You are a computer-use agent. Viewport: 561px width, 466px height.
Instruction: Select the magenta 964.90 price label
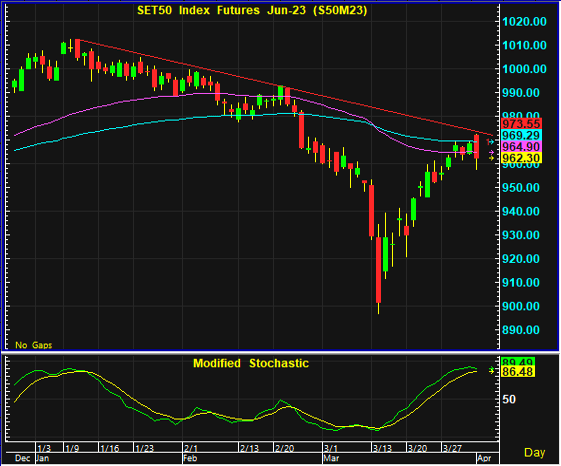pos(521,147)
